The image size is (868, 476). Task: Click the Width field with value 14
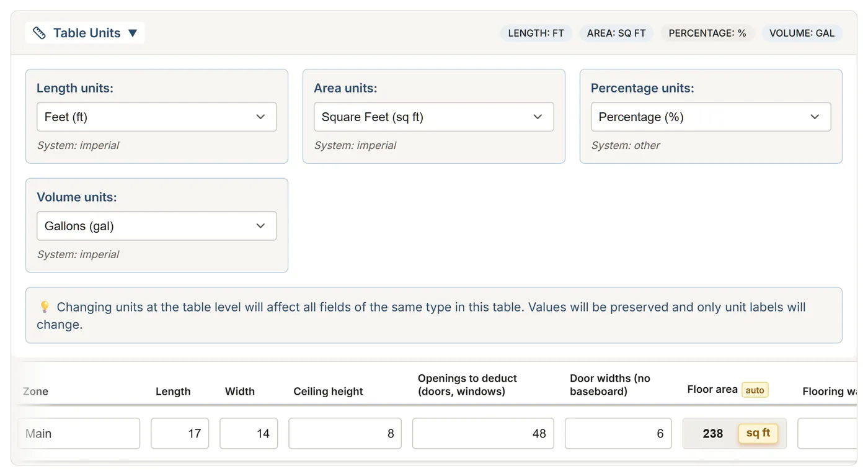249,433
